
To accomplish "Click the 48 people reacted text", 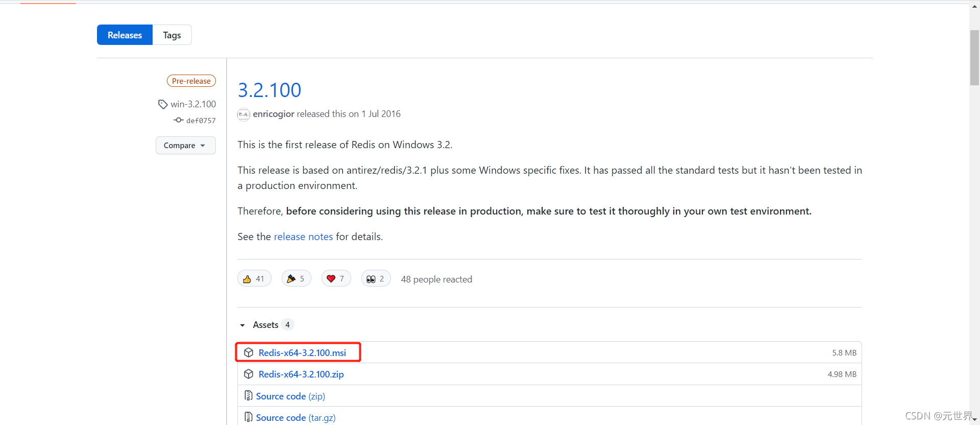I will 436,279.
